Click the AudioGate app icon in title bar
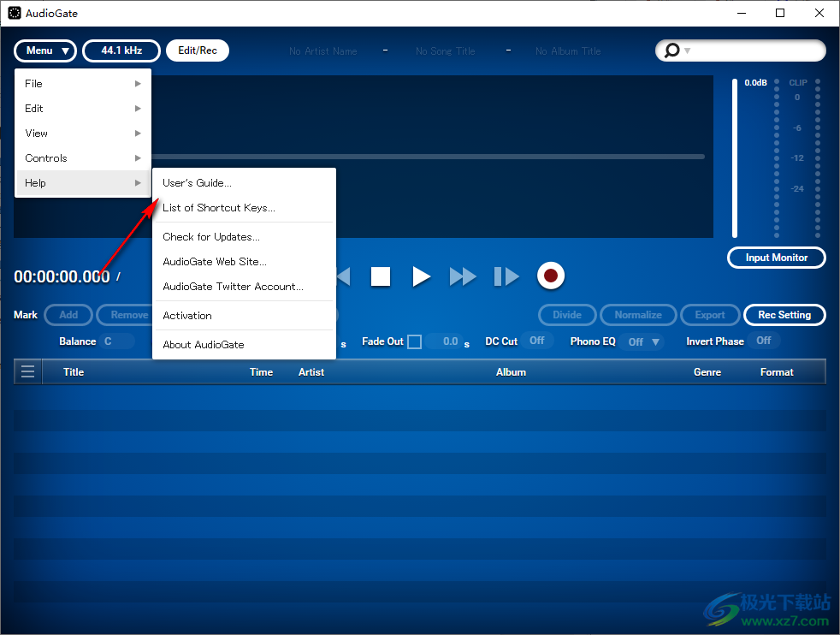840x635 pixels. tap(15, 13)
